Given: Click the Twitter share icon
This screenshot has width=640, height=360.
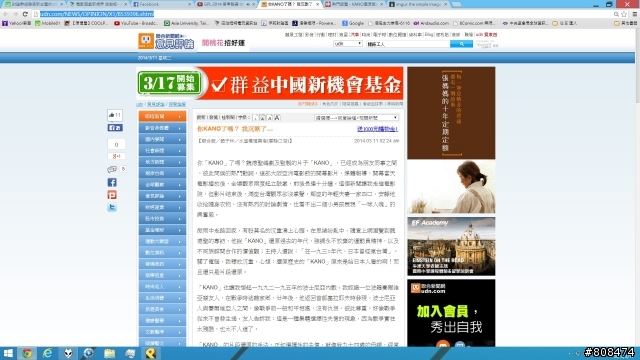Looking at the screenshot, I should (x=112, y=207).
